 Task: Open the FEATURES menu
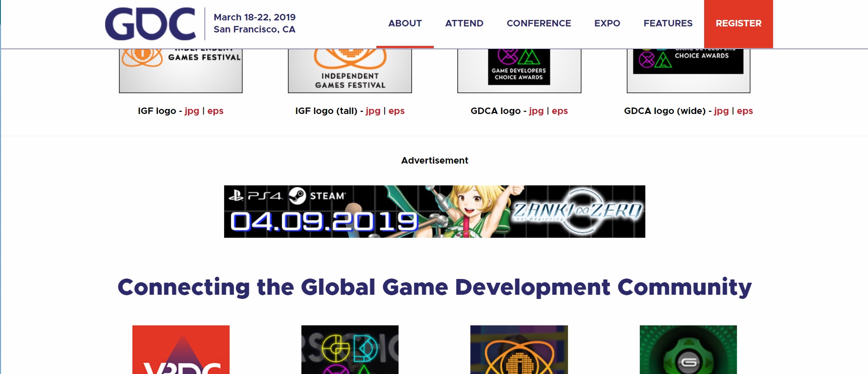(x=668, y=23)
